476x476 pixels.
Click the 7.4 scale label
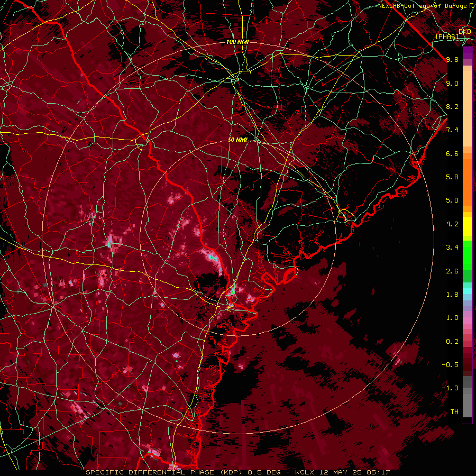(452, 130)
